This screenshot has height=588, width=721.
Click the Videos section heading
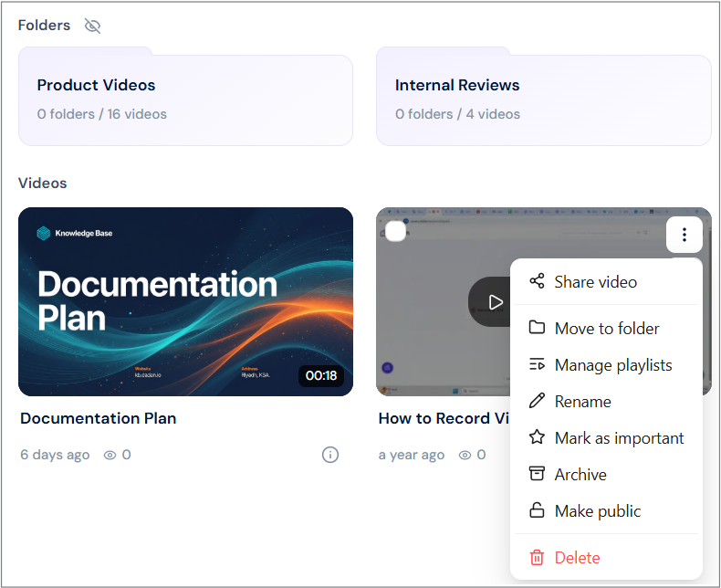pos(42,184)
